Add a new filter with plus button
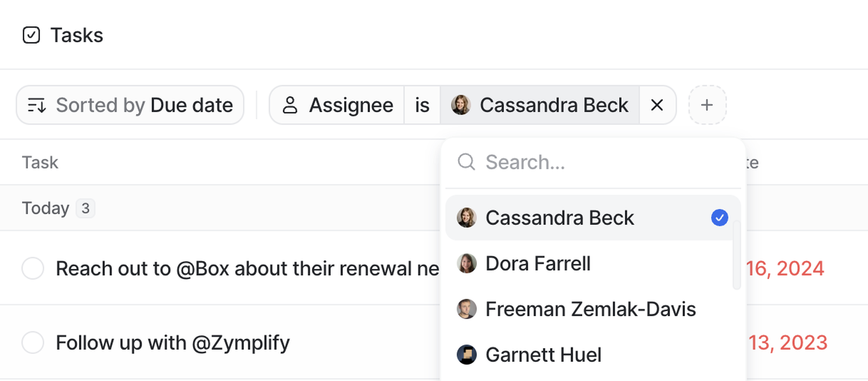Image resolution: width=868 pixels, height=381 pixels. tap(707, 105)
